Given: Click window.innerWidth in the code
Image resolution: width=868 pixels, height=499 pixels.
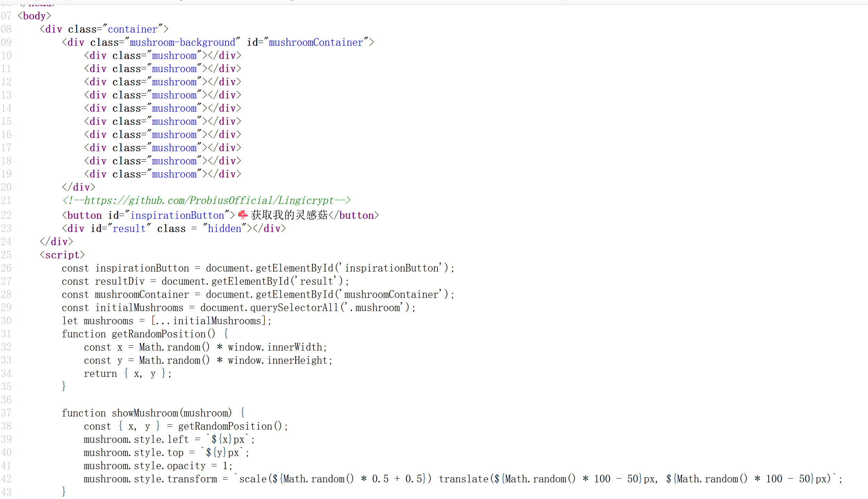Looking at the screenshot, I should click(x=275, y=347).
